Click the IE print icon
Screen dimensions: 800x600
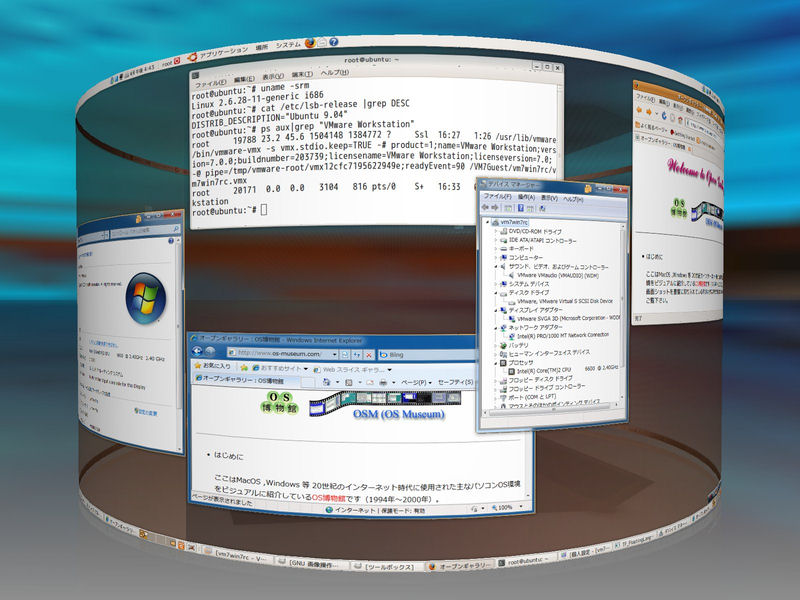pyautogui.click(x=383, y=382)
